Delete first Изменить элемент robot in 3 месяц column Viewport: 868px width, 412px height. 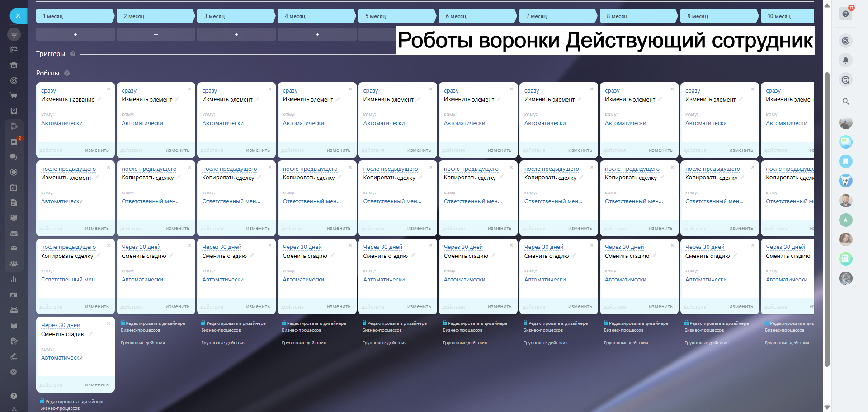coord(270,89)
